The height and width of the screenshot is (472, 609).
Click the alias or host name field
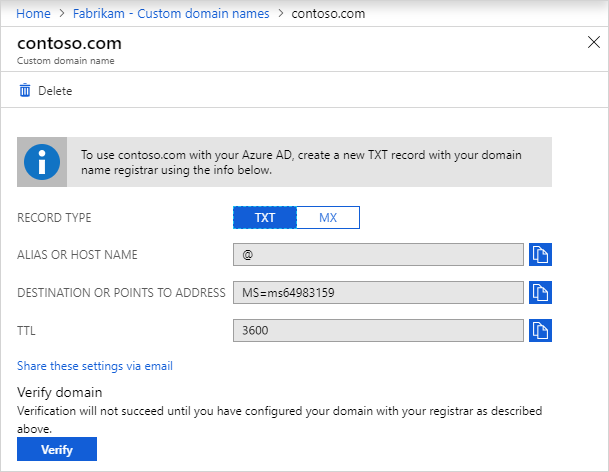pyautogui.click(x=378, y=255)
